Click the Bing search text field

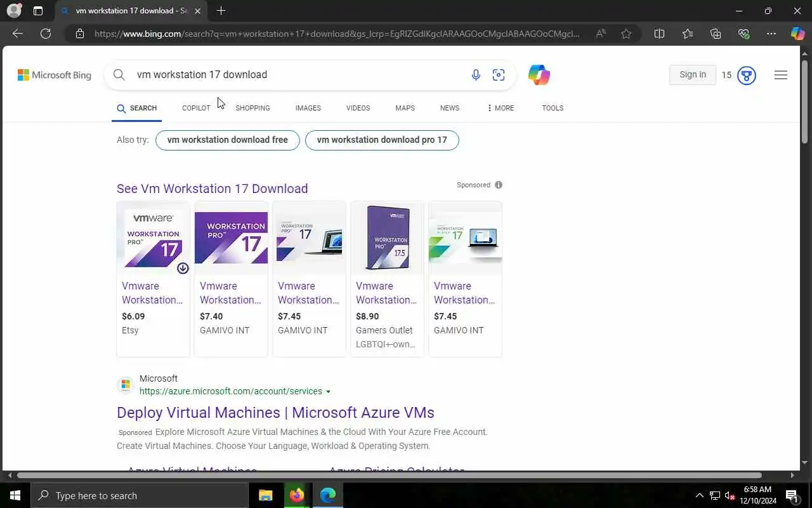coord(298,75)
